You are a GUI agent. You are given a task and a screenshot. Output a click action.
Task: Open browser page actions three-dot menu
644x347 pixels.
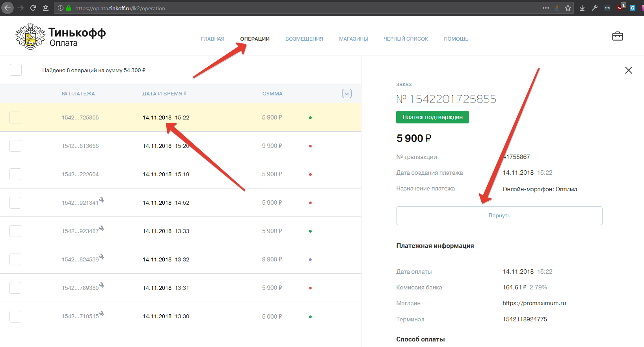click(x=545, y=8)
